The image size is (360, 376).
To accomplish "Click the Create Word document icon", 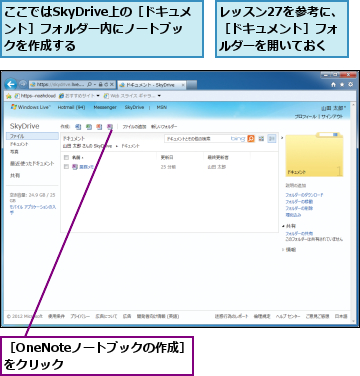I will click(78, 127).
